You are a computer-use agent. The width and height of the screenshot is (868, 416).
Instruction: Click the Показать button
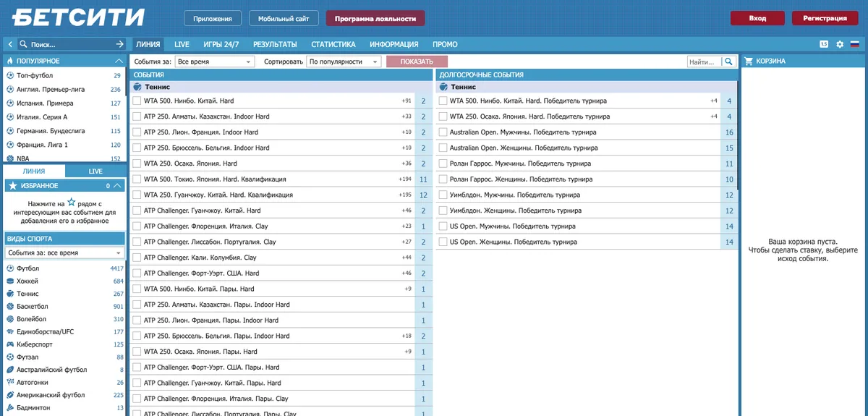click(x=417, y=62)
